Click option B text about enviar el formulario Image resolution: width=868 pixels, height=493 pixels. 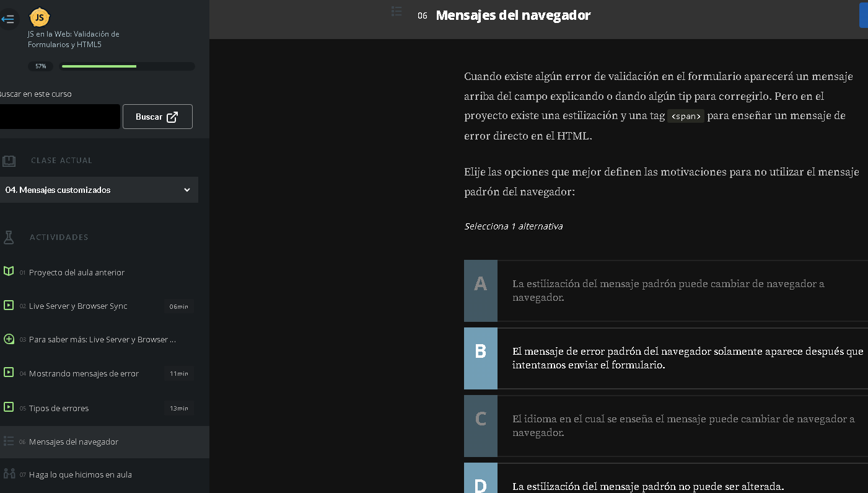click(688, 358)
